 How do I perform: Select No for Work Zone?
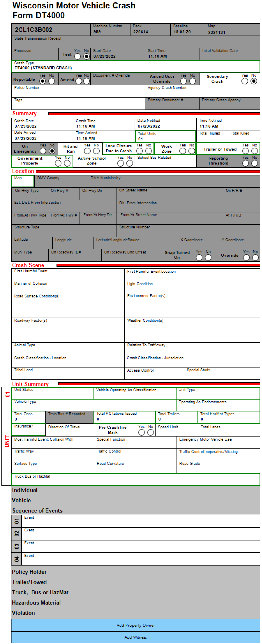[192, 151]
